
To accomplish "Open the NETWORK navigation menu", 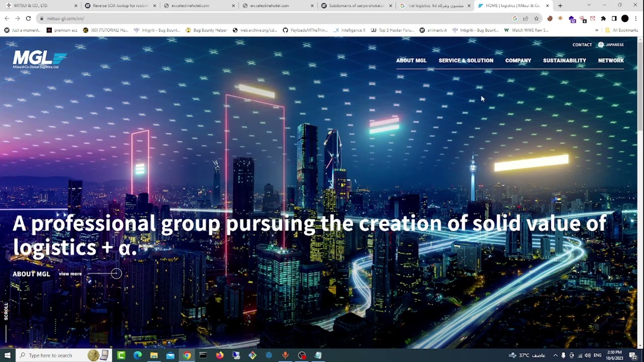I will 611,60.
